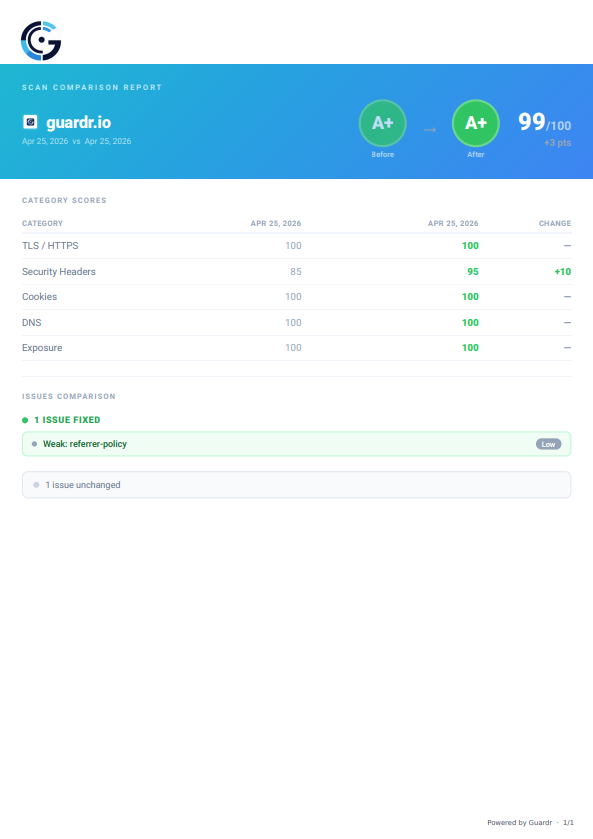
Task: Click the 1 Issue Fixed label
Action: click(x=67, y=420)
